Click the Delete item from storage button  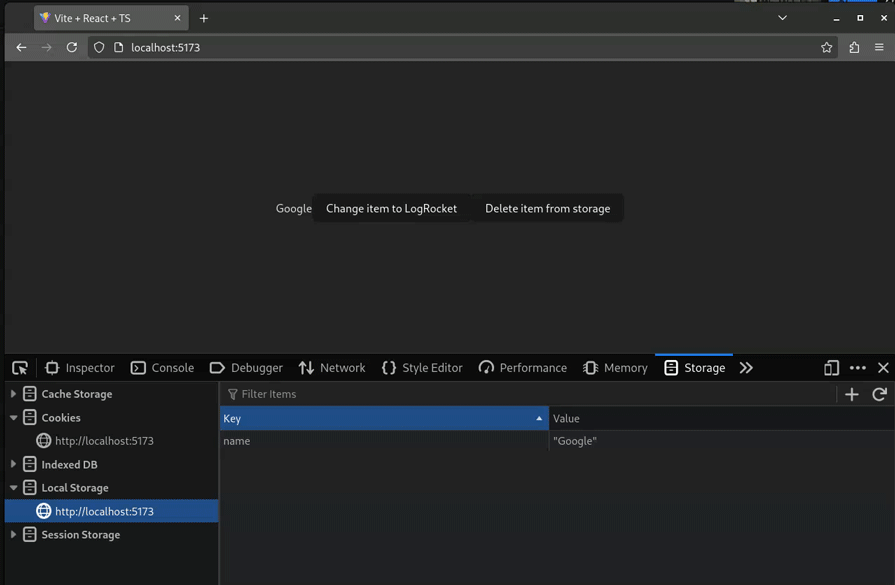point(548,208)
